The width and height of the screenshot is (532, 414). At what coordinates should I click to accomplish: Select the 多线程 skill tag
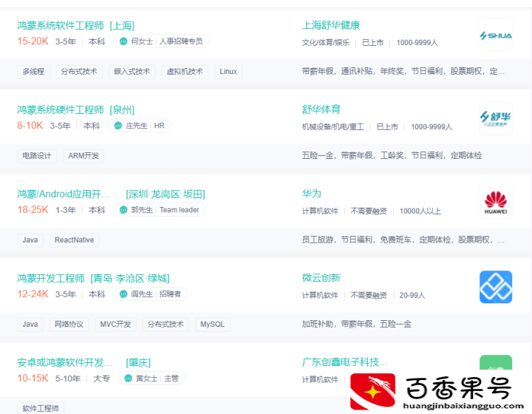point(33,72)
